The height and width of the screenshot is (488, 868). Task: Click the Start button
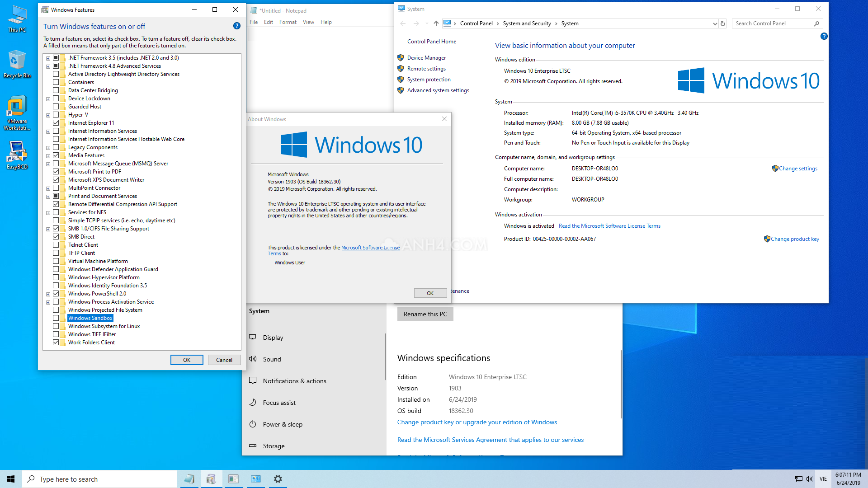pos(11,479)
